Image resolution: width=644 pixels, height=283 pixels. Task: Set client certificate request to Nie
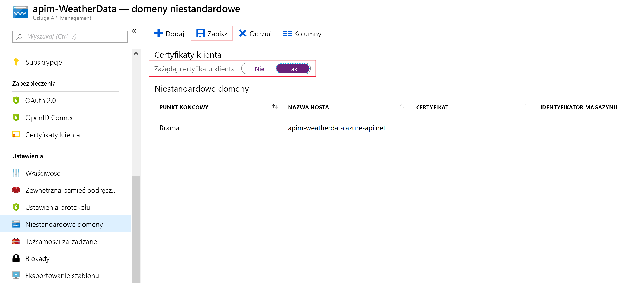(259, 69)
